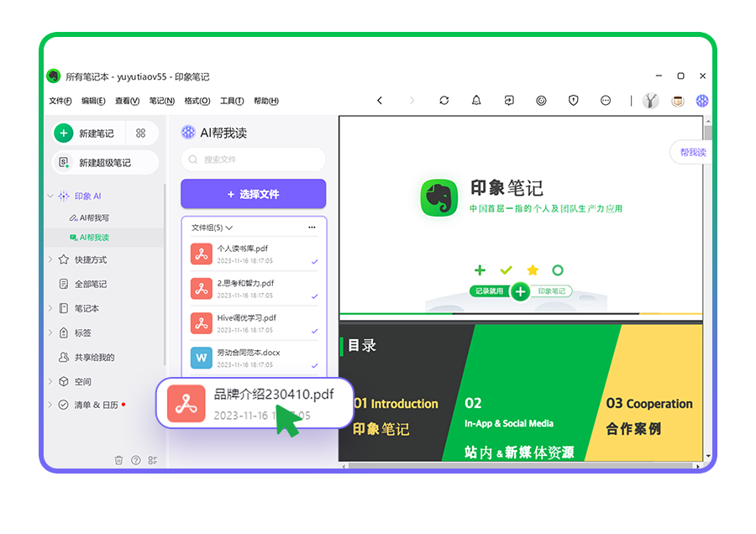Open 共享给我的 in sidebar
This screenshot has height=534, width=756.
[x=94, y=357]
